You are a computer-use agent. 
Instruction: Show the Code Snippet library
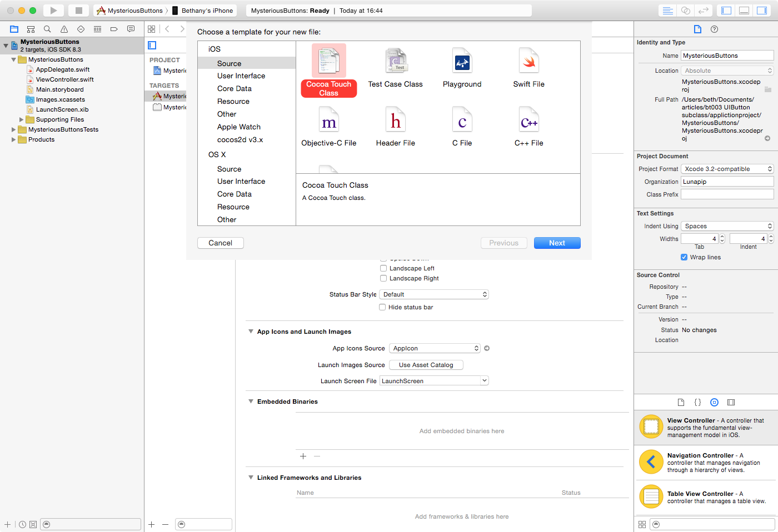click(698, 402)
